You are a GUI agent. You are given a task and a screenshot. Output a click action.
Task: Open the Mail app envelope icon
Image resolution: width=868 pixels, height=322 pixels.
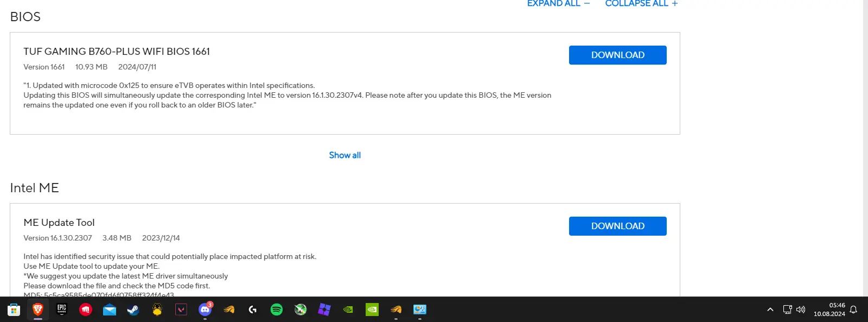(110, 310)
